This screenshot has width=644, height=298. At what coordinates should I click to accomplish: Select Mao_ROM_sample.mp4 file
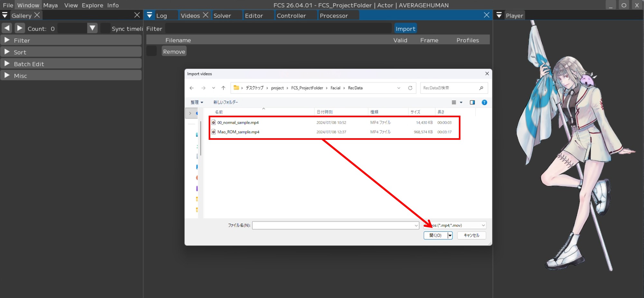[x=238, y=132]
